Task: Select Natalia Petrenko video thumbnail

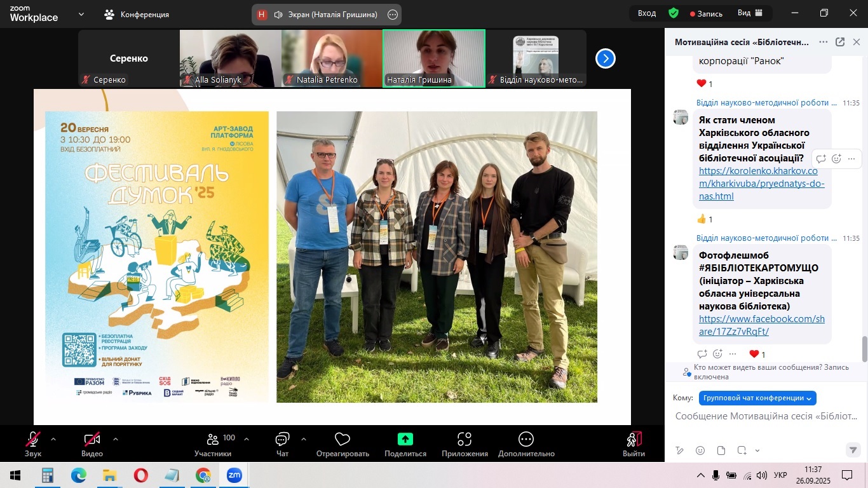Action: 332,58
